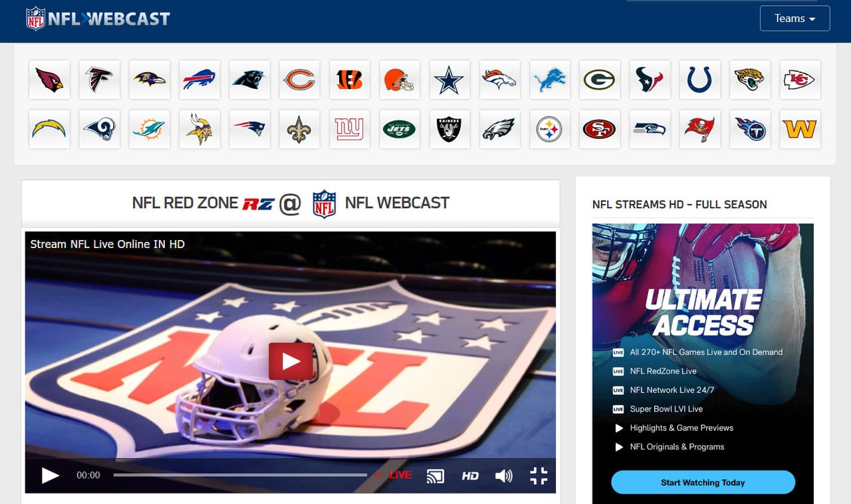
Task: Click play in the video control bar
Action: (51, 475)
